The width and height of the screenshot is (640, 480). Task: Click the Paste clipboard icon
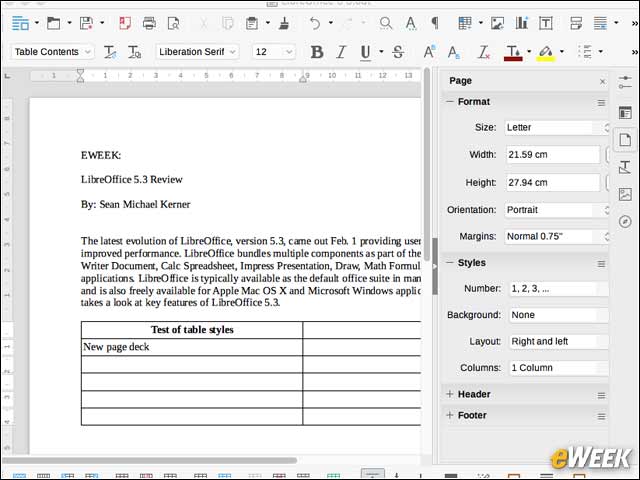tap(252, 23)
